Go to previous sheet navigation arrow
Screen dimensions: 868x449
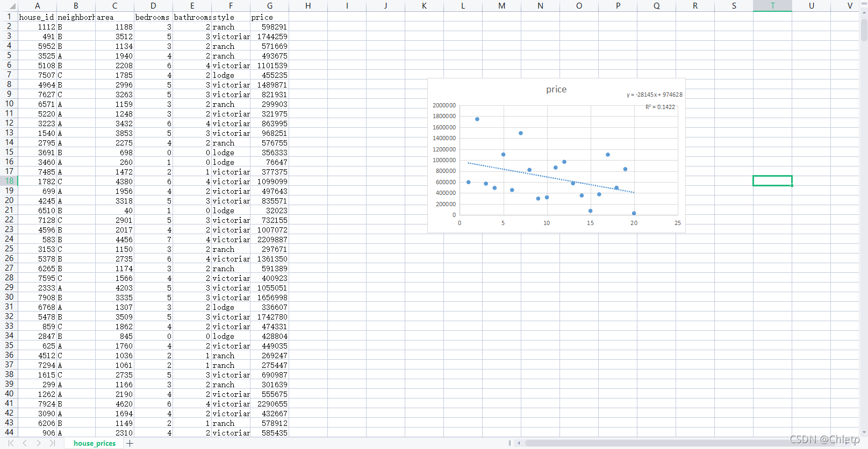click(25, 443)
